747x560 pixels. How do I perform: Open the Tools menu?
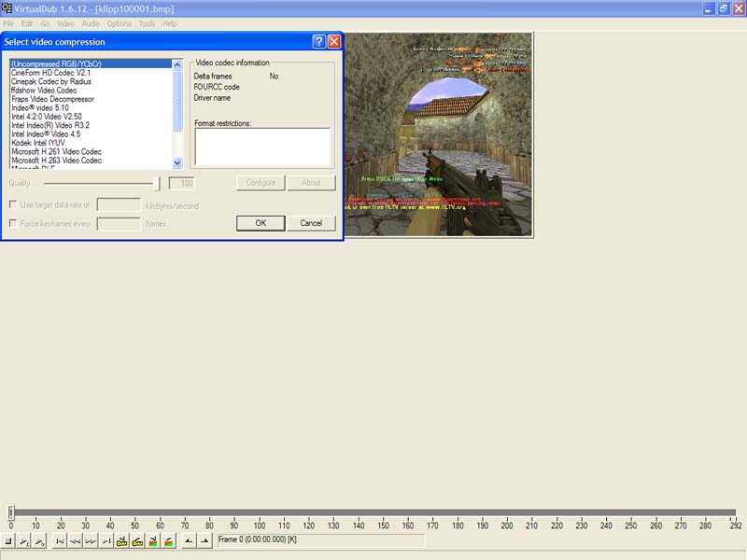148,23
